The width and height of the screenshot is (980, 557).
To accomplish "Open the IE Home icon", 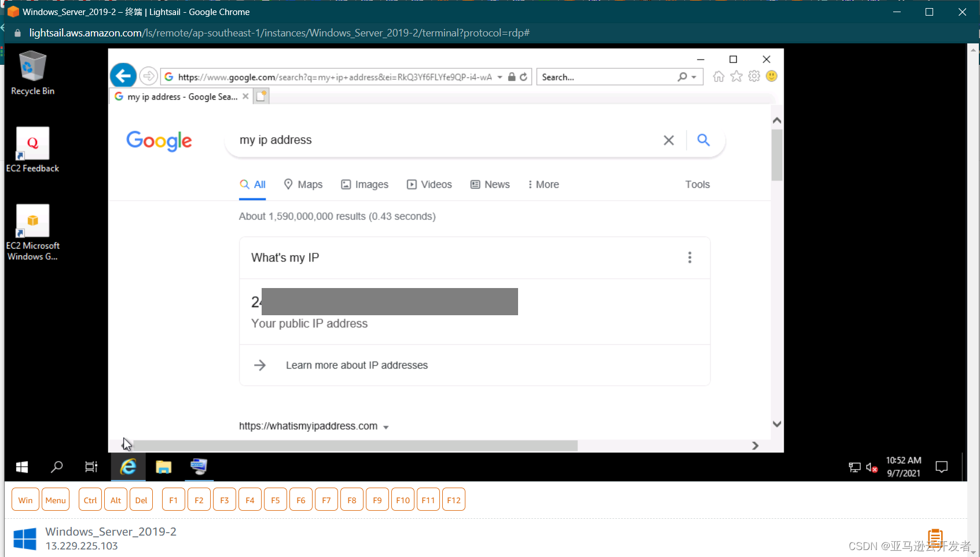I will tap(718, 76).
